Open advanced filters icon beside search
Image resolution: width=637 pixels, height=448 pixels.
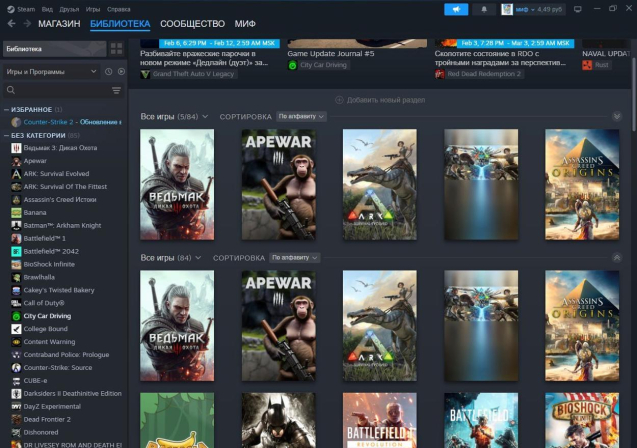(116, 91)
